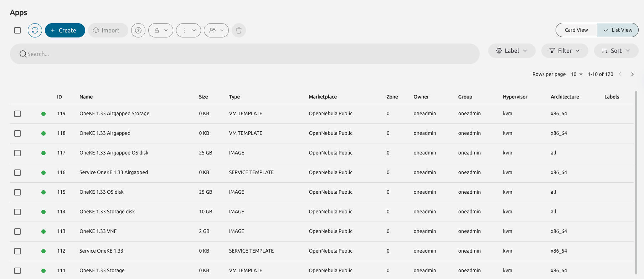The height and width of the screenshot is (279, 644).
Task: Check OneKE 1.33 VNF row
Action: (x=17, y=232)
